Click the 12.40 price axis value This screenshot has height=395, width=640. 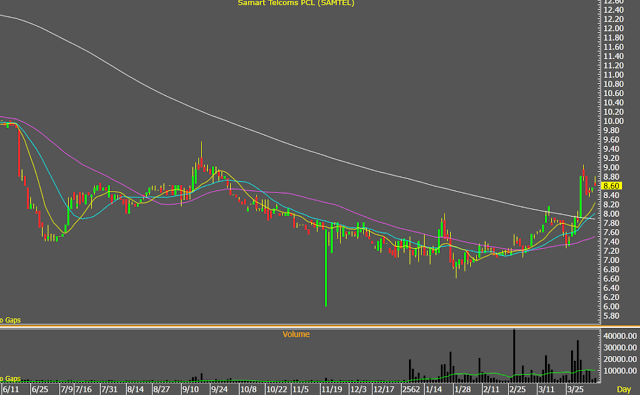(x=613, y=10)
